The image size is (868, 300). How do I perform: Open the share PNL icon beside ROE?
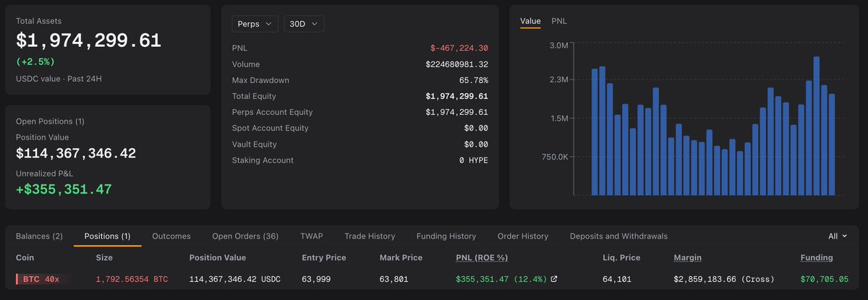(x=554, y=279)
